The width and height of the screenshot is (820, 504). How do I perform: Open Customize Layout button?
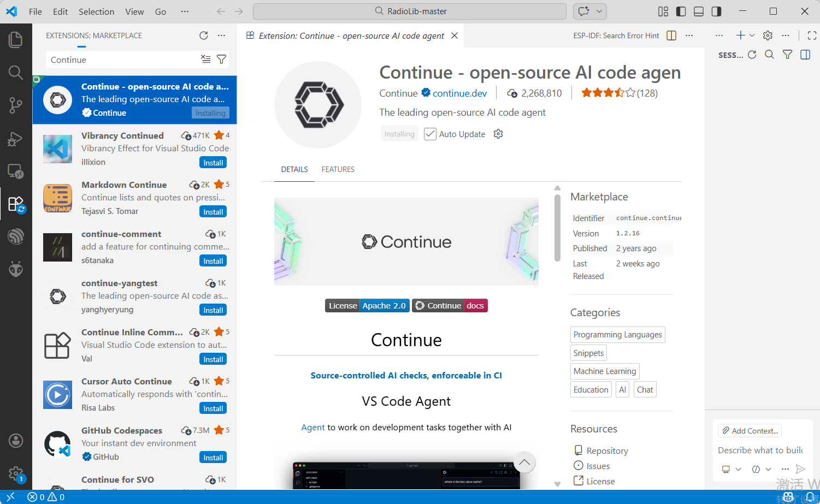point(663,11)
